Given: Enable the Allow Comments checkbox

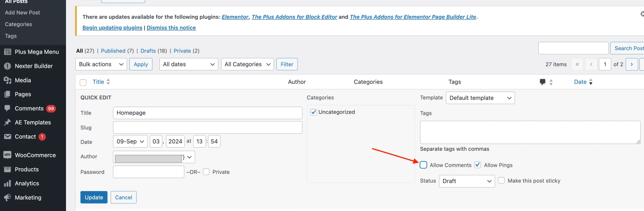Looking at the screenshot, I should click(423, 165).
